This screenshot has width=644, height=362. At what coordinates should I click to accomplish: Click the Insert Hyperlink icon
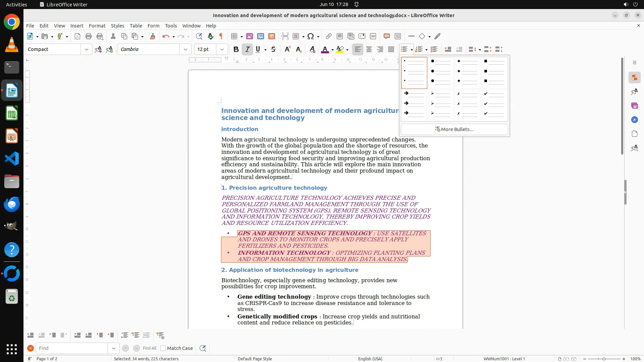click(x=329, y=36)
